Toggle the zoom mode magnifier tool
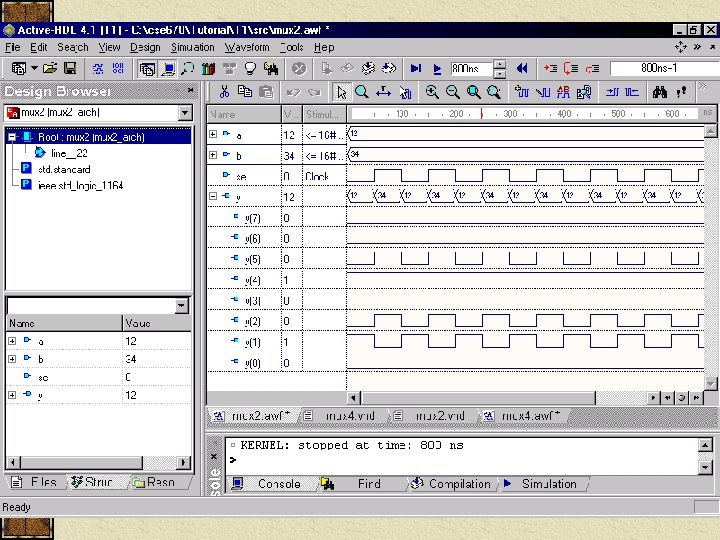The width and height of the screenshot is (720, 540). 362,92
